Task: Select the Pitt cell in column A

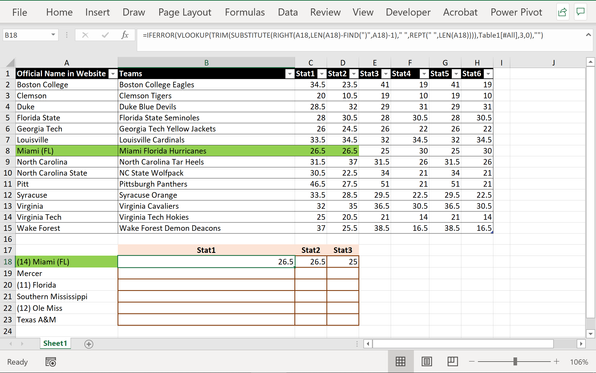Action: 67,184
